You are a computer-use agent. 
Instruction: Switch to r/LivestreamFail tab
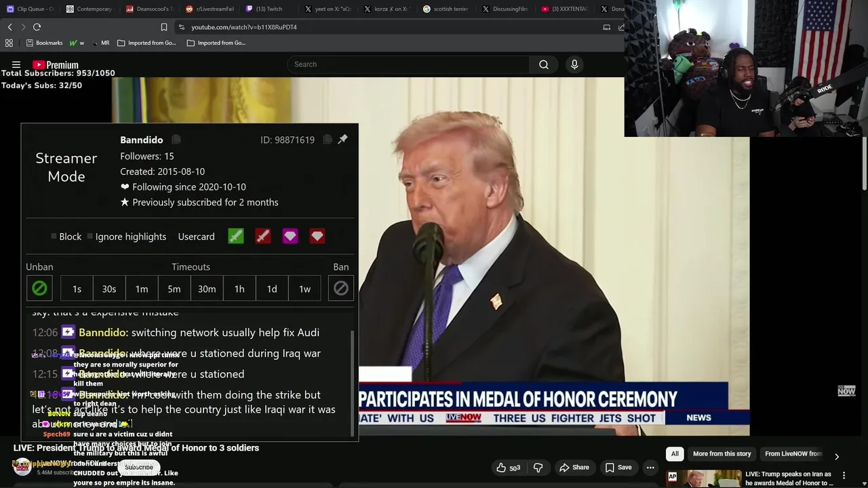209,9
